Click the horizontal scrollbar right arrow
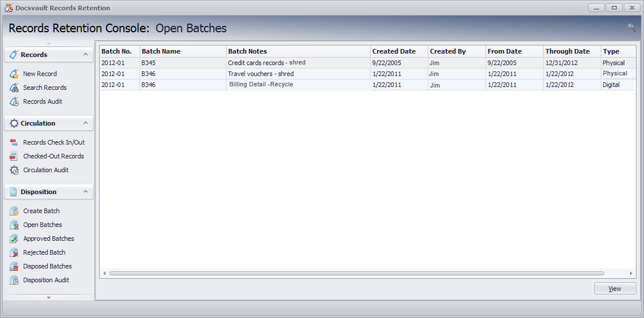The height and width of the screenshot is (318, 644). click(631, 273)
